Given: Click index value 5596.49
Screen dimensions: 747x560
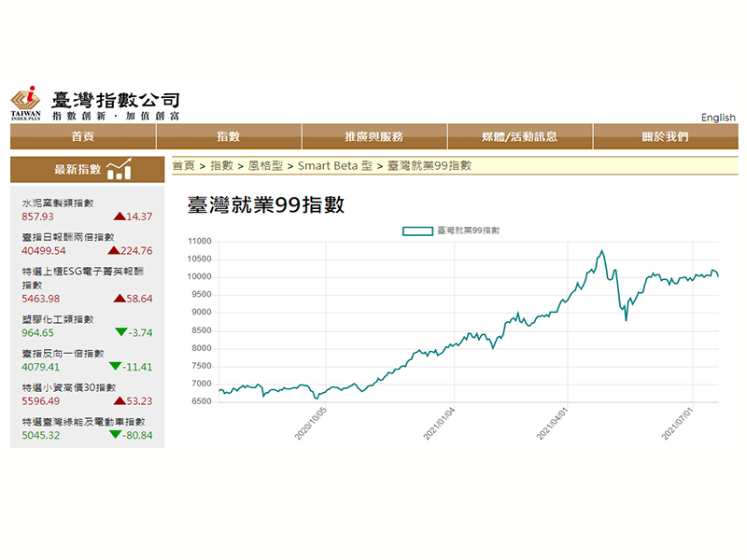Looking at the screenshot, I should 40,401.
